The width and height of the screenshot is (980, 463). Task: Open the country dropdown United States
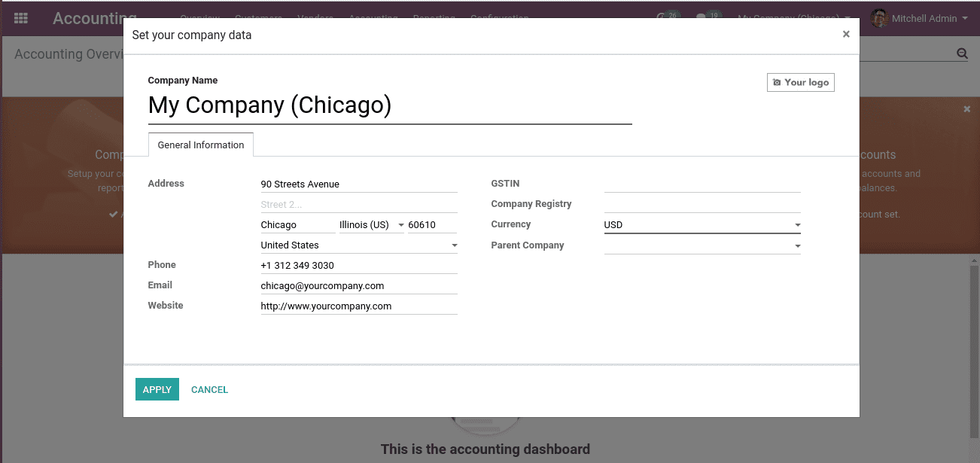click(x=359, y=245)
